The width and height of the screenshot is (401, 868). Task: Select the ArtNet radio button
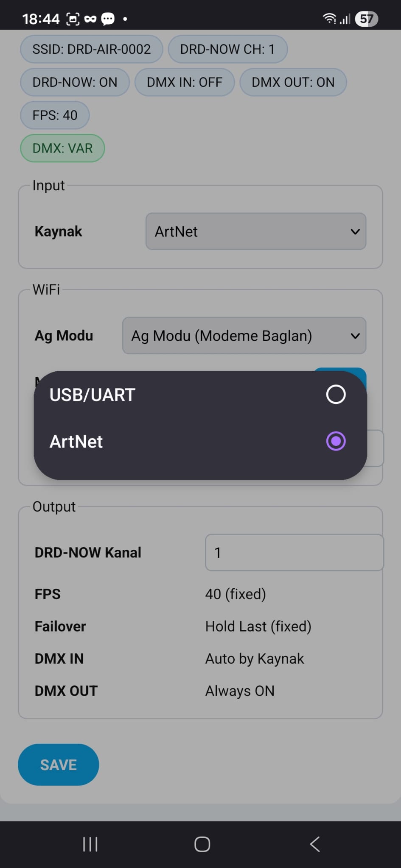(336, 441)
